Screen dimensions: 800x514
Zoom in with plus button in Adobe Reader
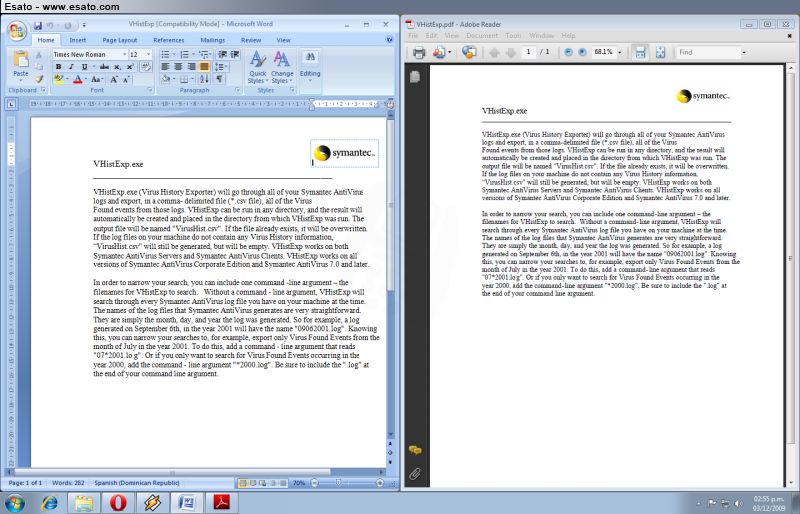(x=582, y=52)
